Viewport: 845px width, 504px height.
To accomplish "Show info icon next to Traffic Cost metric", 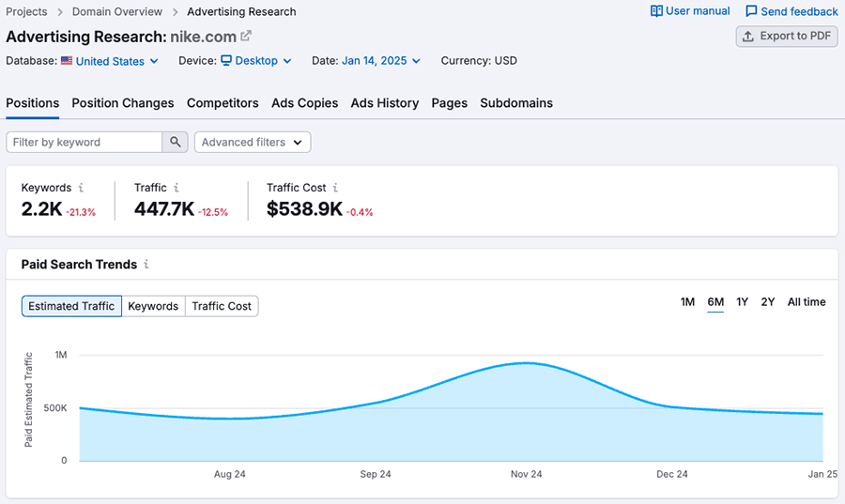I will 335,188.
